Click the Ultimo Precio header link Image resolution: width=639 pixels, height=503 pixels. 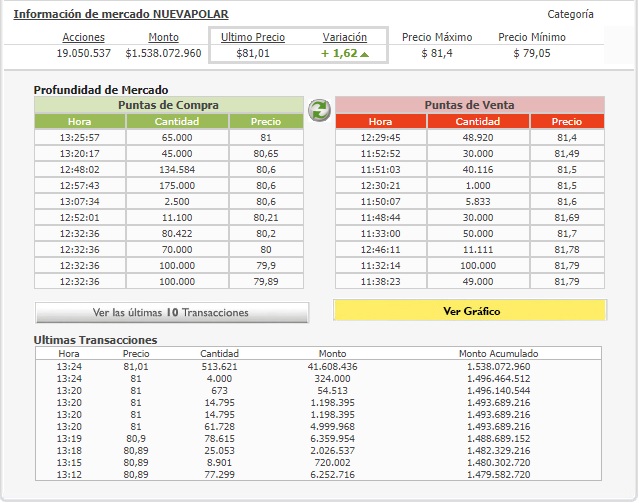click(253, 37)
